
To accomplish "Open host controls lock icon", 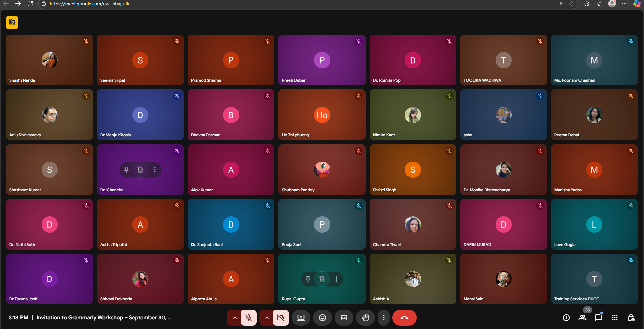I will pos(631,318).
